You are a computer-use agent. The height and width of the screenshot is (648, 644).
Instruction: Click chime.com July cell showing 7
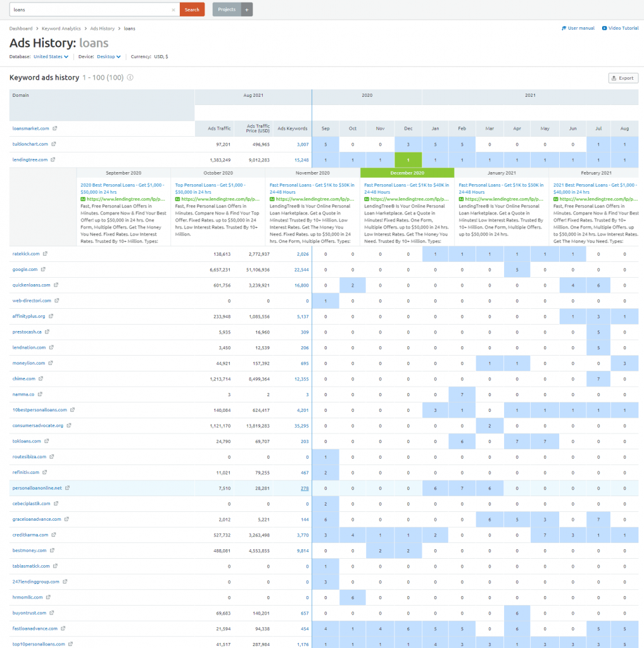598,379
